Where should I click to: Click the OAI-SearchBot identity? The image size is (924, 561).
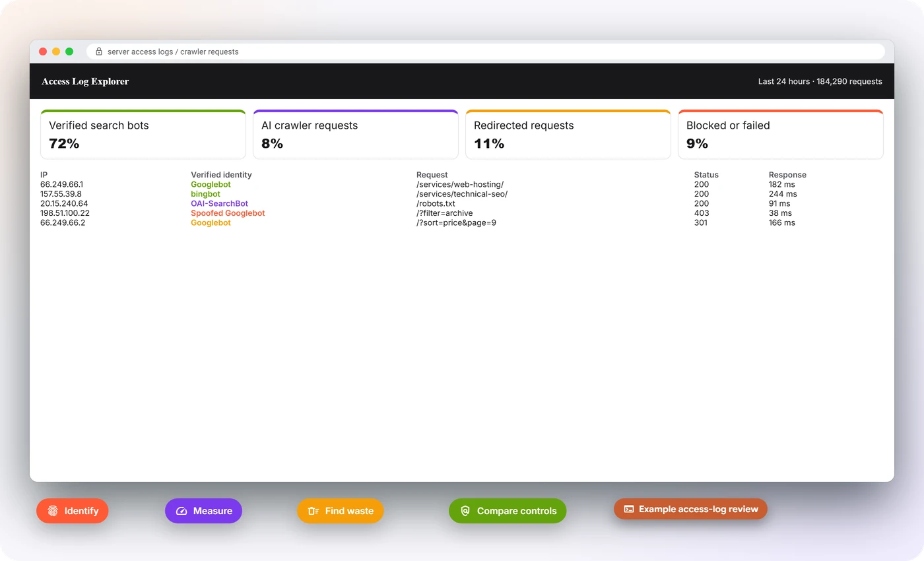click(x=220, y=204)
